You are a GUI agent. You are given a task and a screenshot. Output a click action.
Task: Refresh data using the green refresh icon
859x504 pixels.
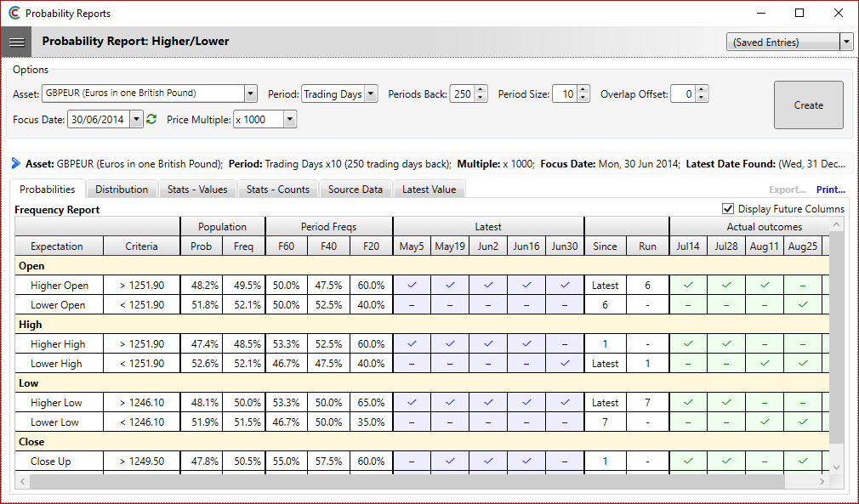[x=151, y=119]
